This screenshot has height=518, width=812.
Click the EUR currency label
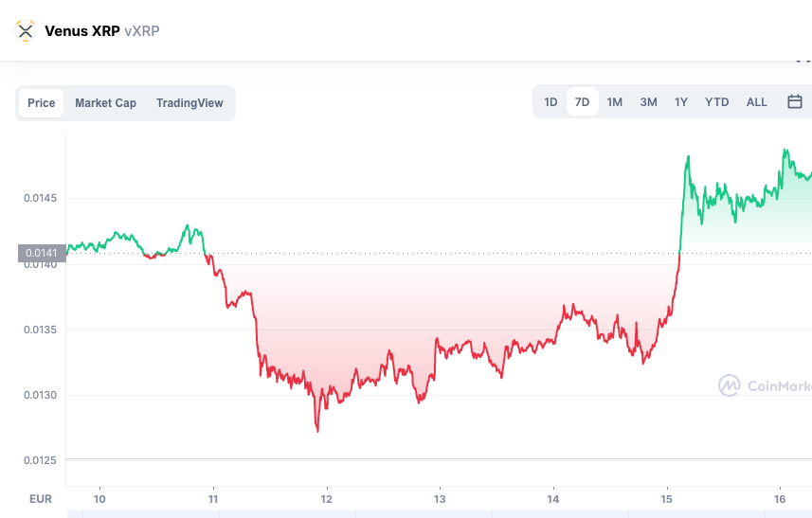41,498
